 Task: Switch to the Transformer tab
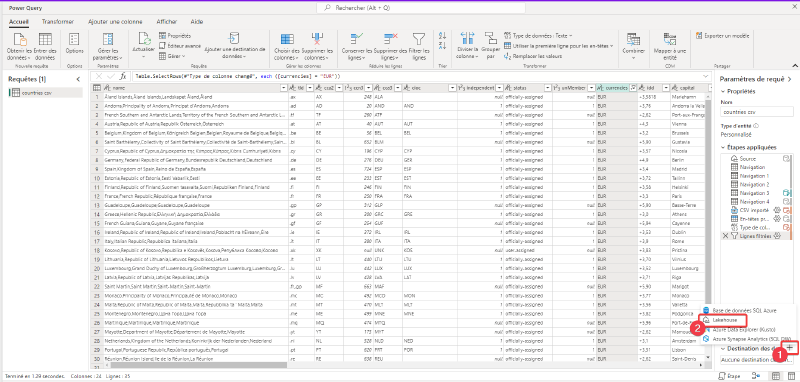(x=58, y=22)
